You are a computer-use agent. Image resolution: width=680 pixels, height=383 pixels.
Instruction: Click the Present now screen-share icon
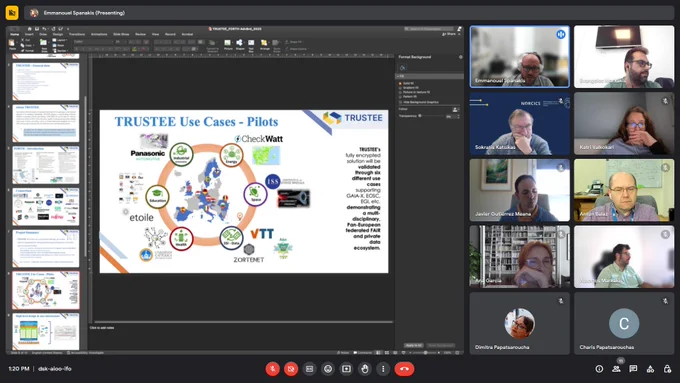click(346, 369)
